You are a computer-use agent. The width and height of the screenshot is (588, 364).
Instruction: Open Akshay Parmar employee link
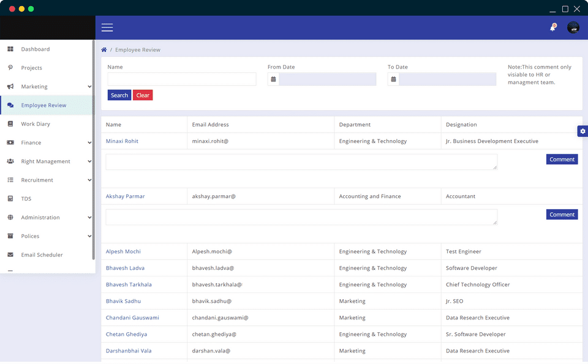click(125, 196)
